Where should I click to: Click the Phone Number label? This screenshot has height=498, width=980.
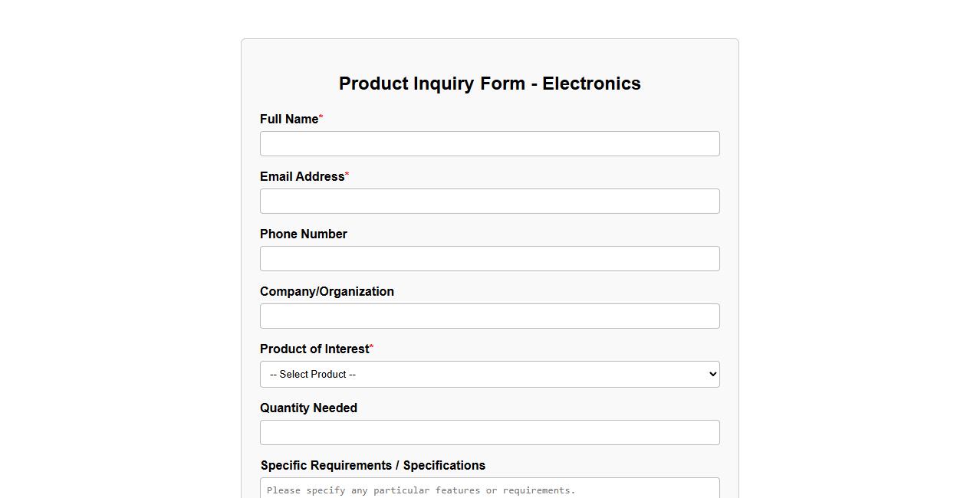[x=303, y=234]
